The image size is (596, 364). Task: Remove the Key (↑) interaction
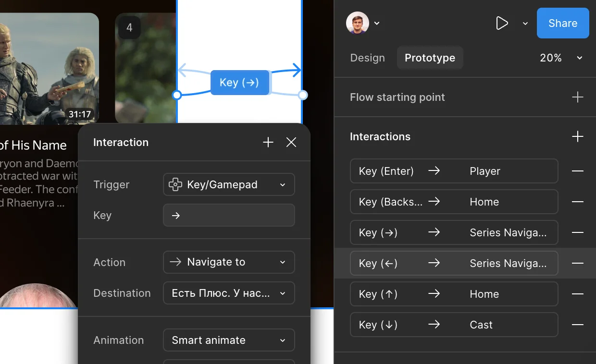click(x=578, y=294)
